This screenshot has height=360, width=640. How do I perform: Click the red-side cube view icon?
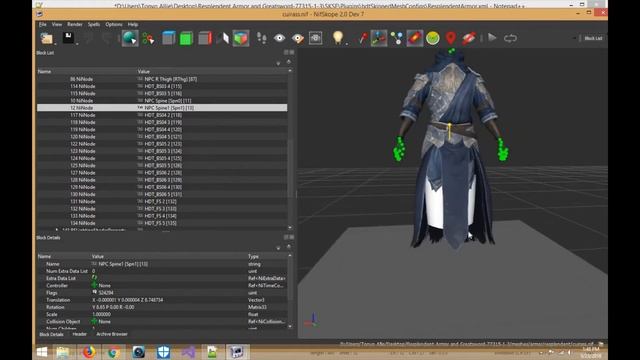(205, 38)
